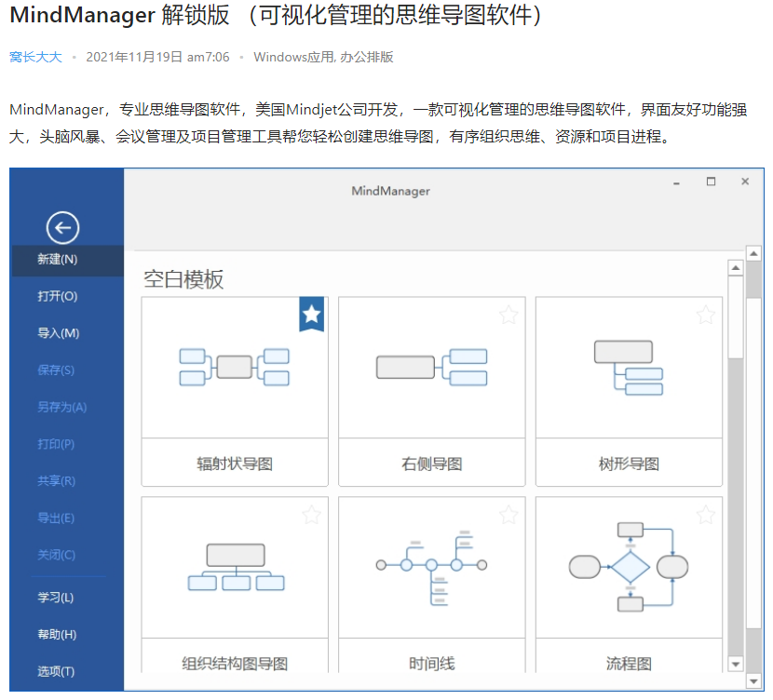Image resolution: width=773 pixels, height=700 pixels.
Task: Select the 树形导图 tree map diagram
Action: 629,368
